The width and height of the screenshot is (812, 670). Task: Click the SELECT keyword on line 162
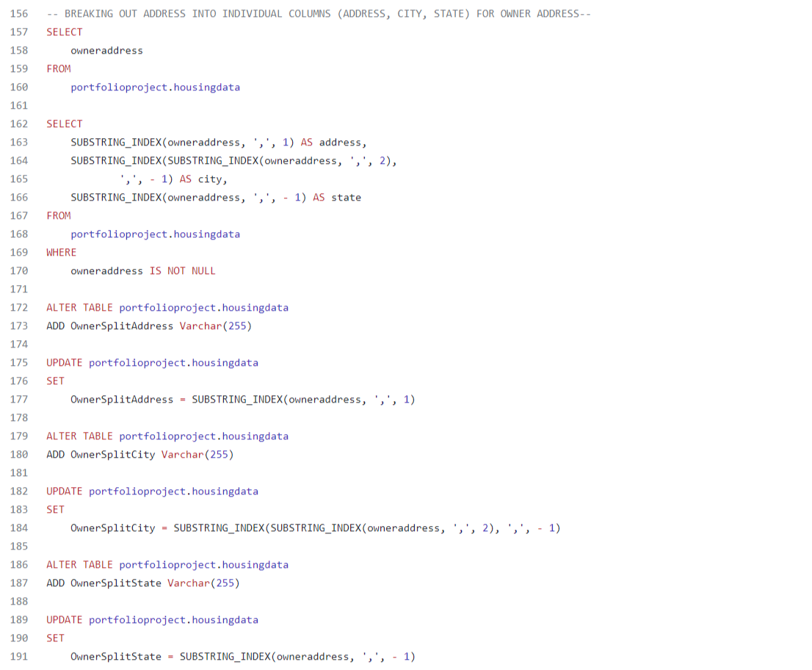tap(64, 124)
